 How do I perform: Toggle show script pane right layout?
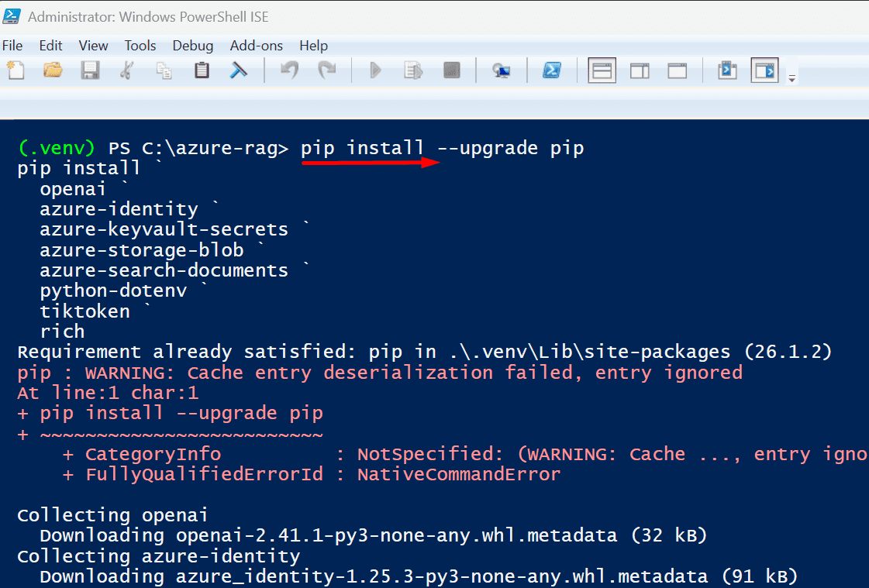pos(640,70)
